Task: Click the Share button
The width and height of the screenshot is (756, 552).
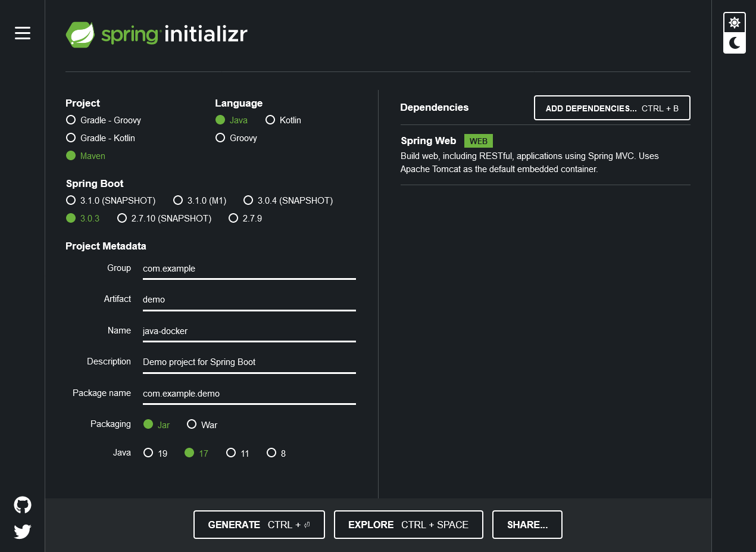Action: pyautogui.click(x=527, y=525)
